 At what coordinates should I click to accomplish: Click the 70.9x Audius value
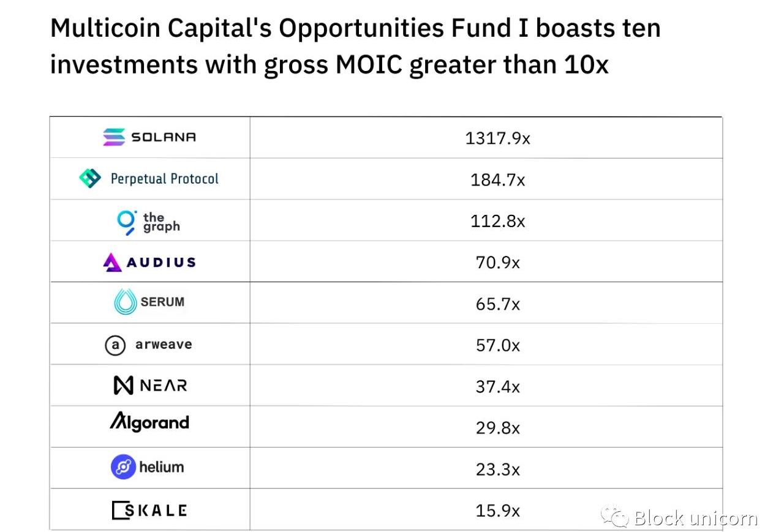tap(497, 263)
